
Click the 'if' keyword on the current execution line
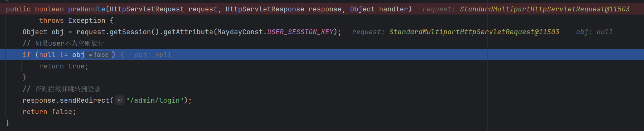pos(27,55)
